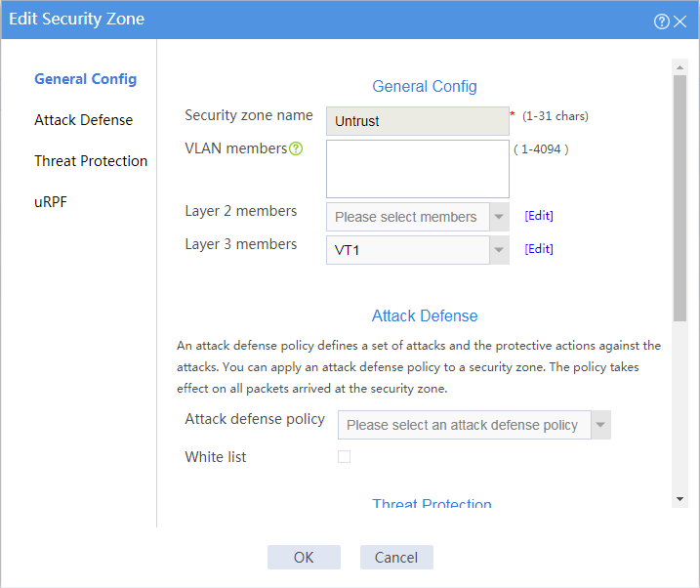Focus the VLAN members text area
The height and width of the screenshot is (588, 700).
418,169
